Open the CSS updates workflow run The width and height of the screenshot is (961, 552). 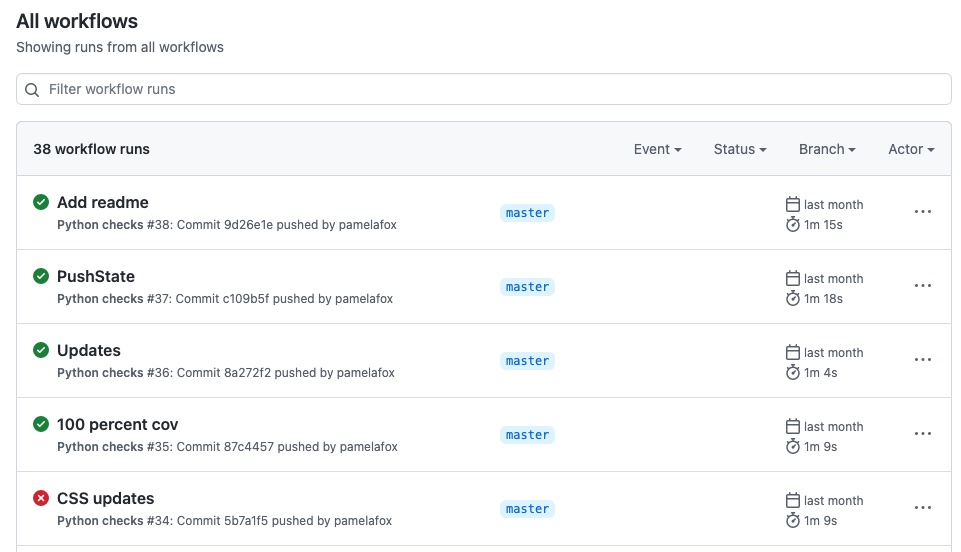point(105,499)
